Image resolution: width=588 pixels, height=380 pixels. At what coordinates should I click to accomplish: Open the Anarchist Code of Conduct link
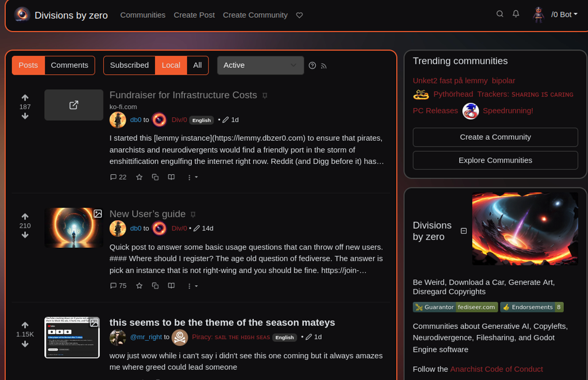[496, 369]
